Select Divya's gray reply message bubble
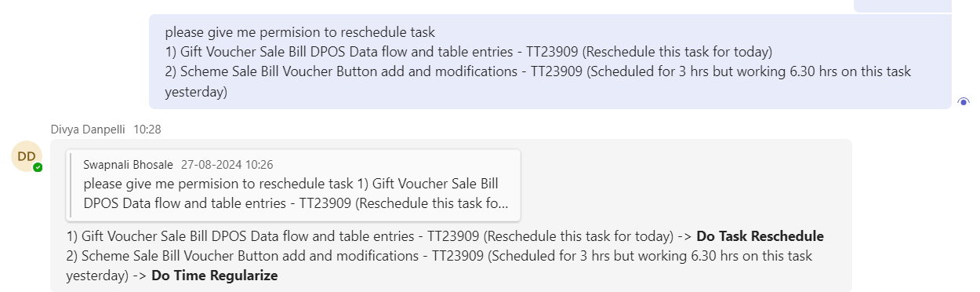The width and height of the screenshot is (980, 292). coord(451,215)
